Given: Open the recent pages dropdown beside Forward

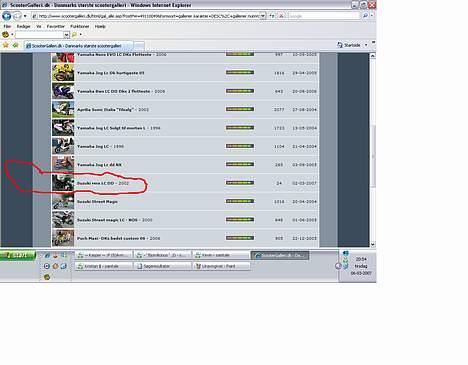Looking at the screenshot, I should (25, 16).
